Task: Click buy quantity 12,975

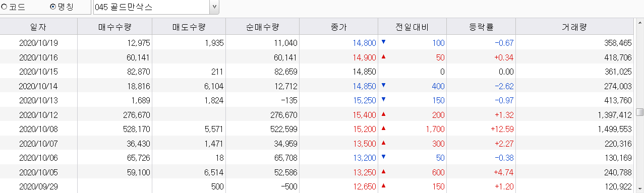Action: click(x=139, y=43)
